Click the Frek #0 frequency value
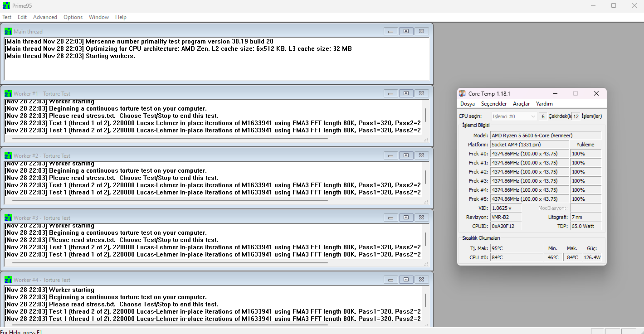The height and width of the screenshot is (334, 644). (530, 154)
